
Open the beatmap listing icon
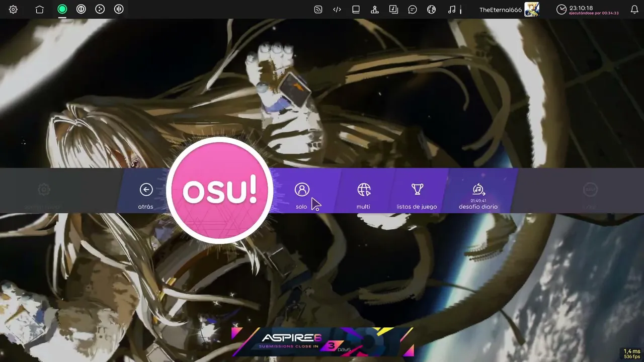click(393, 9)
